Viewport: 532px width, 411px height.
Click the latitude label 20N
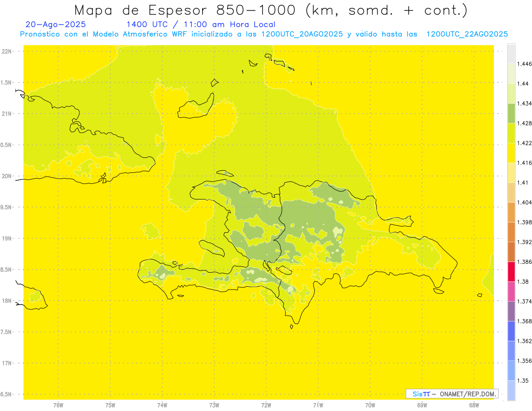coord(8,176)
